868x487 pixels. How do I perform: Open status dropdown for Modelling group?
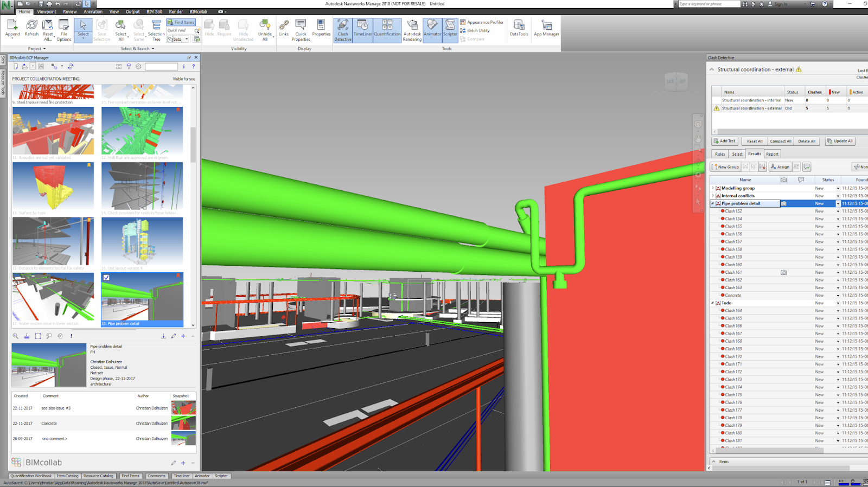point(838,188)
